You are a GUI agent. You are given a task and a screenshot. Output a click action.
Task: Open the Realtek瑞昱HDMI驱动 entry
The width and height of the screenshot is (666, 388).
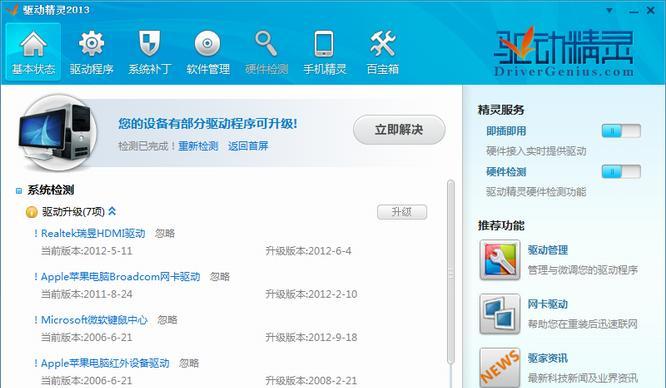[x=93, y=233]
